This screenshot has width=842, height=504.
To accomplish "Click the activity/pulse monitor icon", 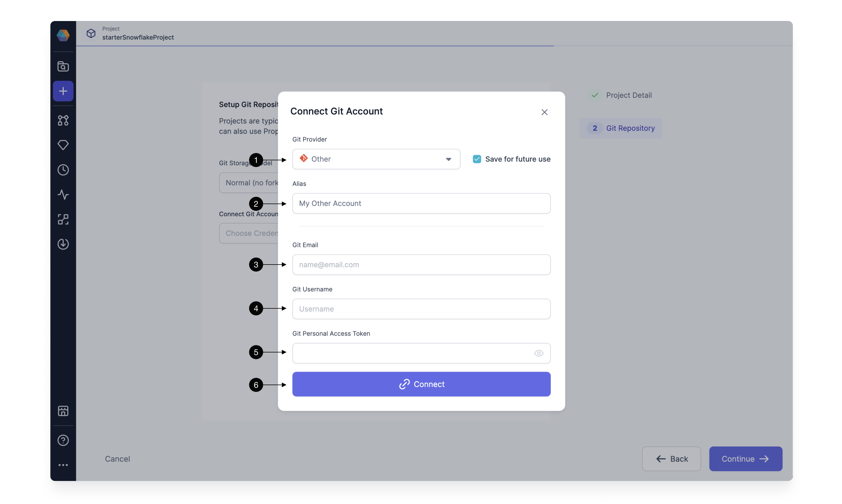I will [x=63, y=194].
